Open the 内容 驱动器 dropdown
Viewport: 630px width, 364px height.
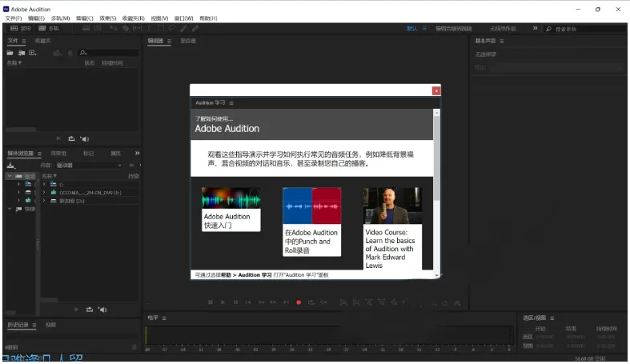coord(88,166)
